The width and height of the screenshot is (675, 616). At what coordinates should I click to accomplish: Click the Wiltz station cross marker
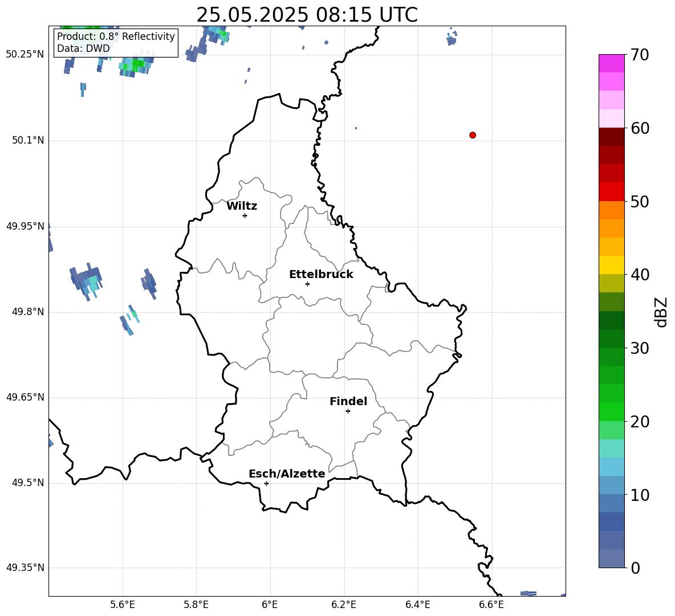pos(245,215)
